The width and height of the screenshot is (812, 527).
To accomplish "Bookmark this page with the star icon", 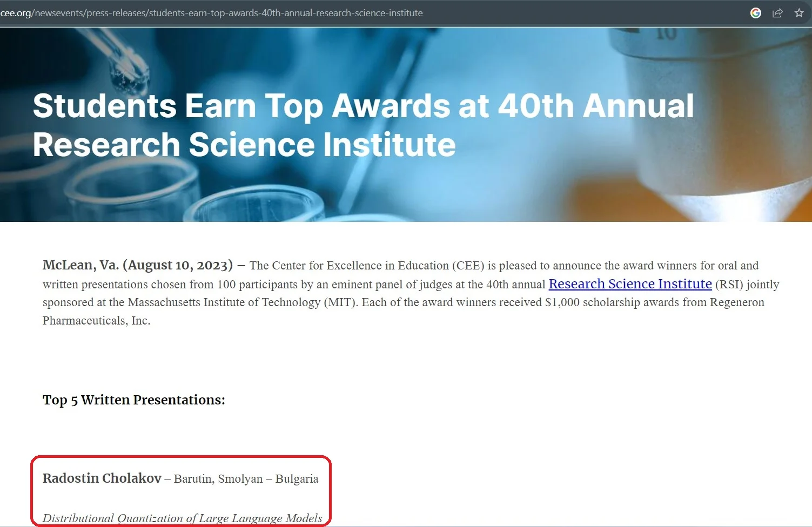I will 799,13.
